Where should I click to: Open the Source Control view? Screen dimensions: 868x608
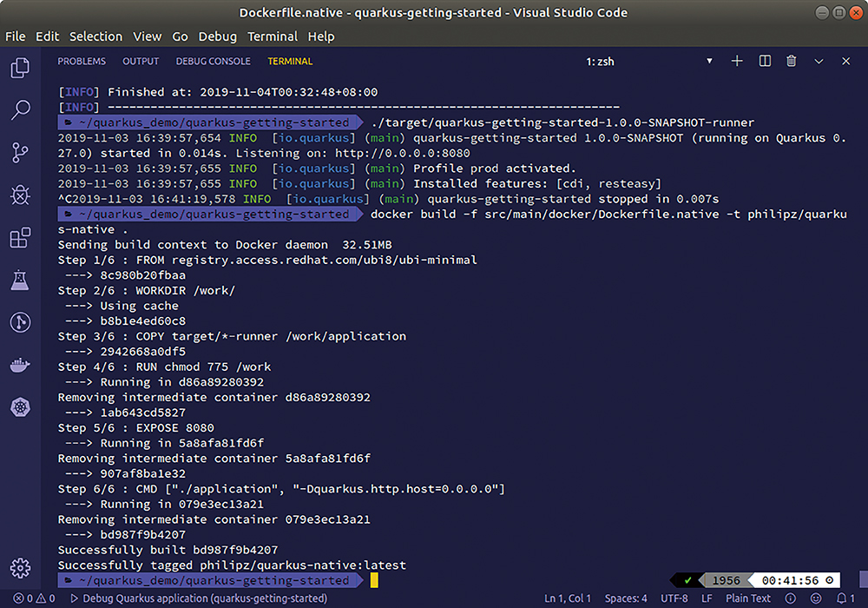[20, 153]
